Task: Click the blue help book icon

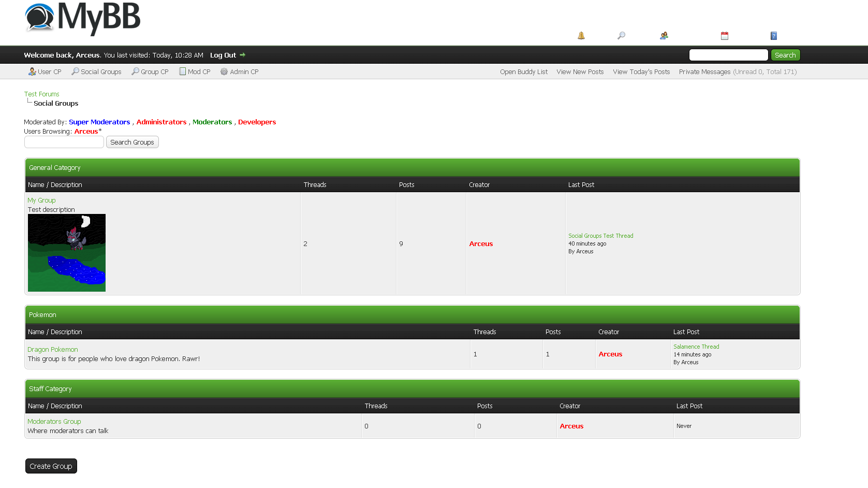Action: point(774,36)
